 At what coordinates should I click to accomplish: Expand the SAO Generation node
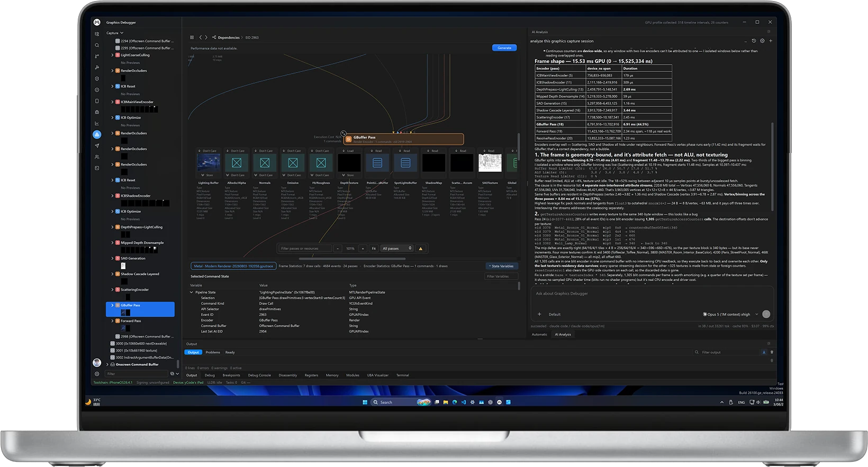112,258
